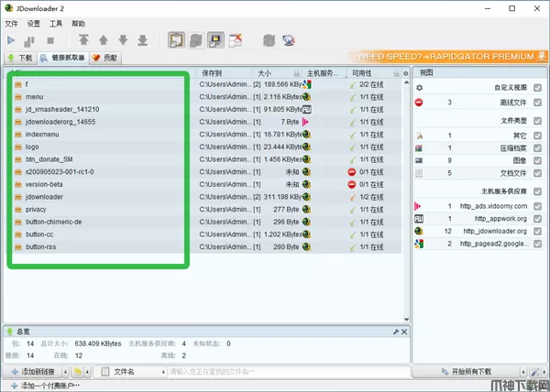This screenshot has width=550, height=392.
Task: Click the 添加新链接 button
Action: pyautogui.click(x=33, y=372)
